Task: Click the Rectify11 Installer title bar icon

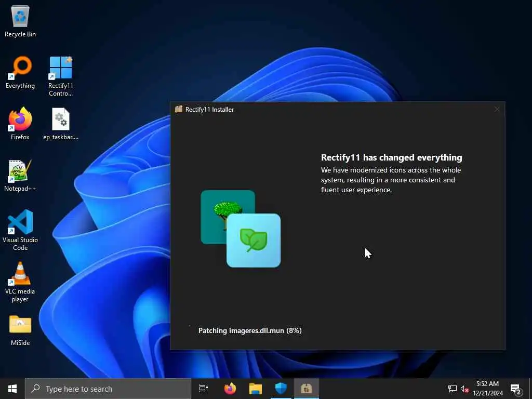Action: 179,109
